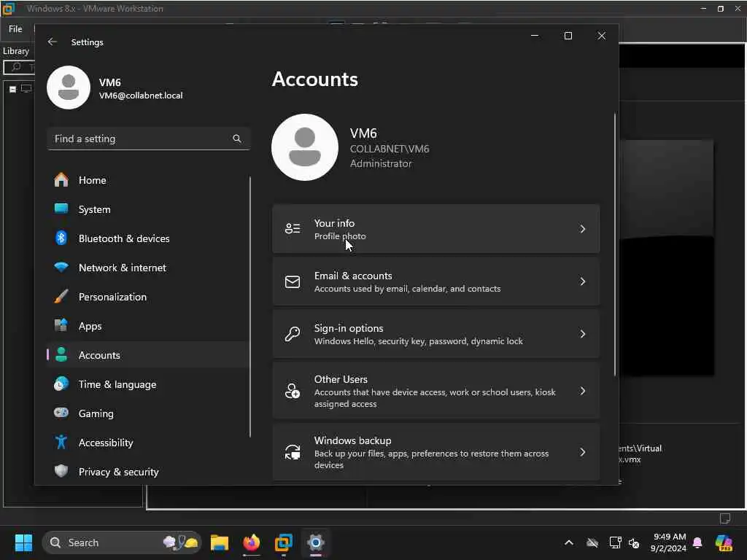
Task: Click the Home house icon in sidebar
Action: (61, 180)
